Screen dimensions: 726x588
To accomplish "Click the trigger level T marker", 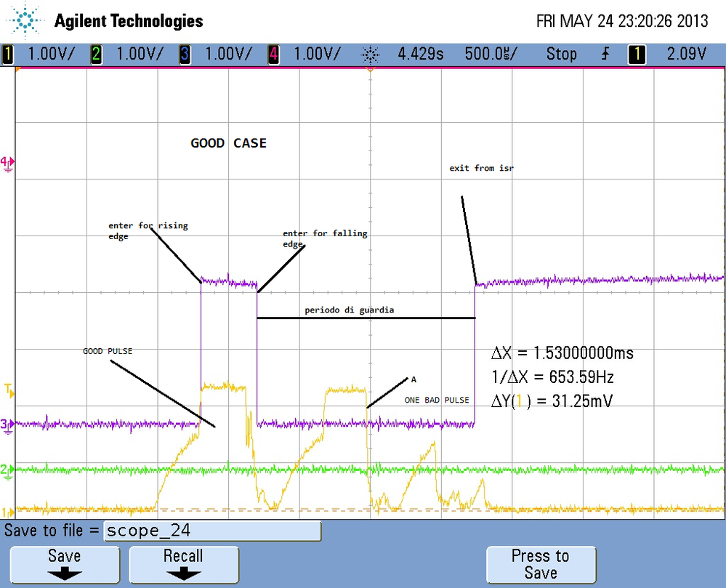I will (9, 390).
